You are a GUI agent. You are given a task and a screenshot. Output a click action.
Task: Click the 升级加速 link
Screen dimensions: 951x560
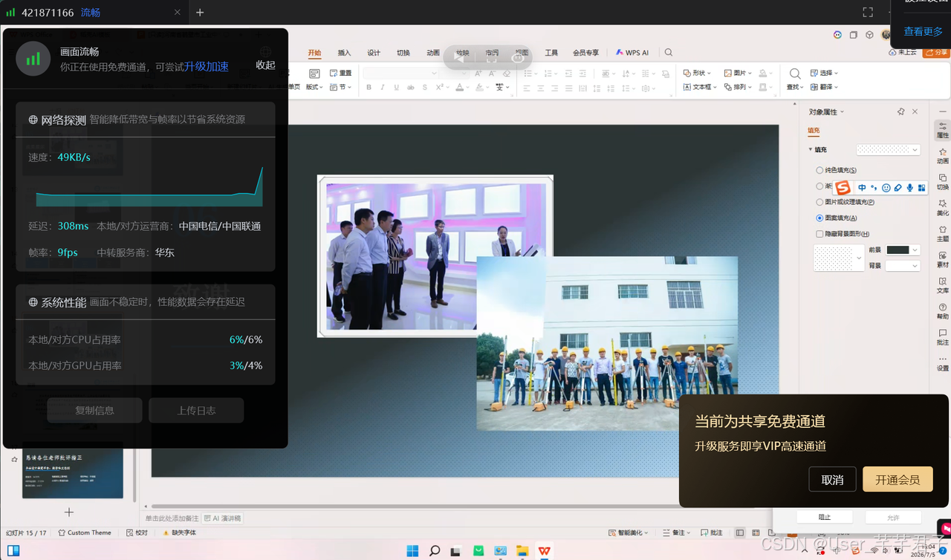click(x=207, y=66)
